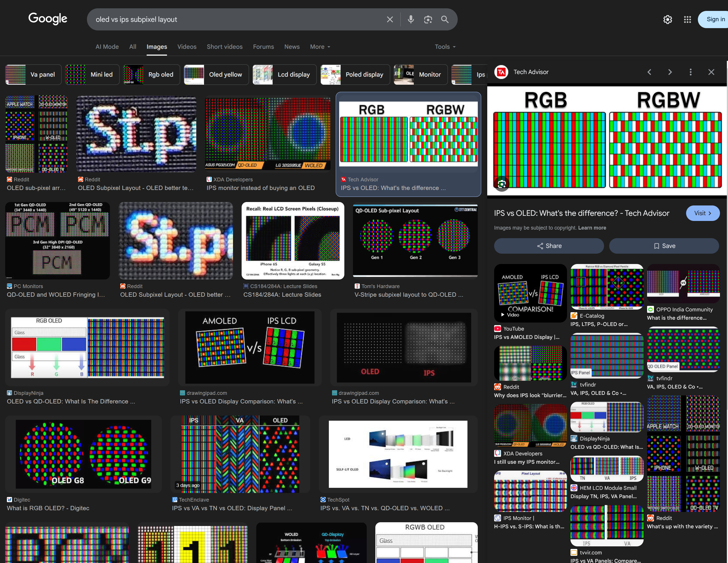
Task: Open the Google apps grid icon
Action: [687, 19]
